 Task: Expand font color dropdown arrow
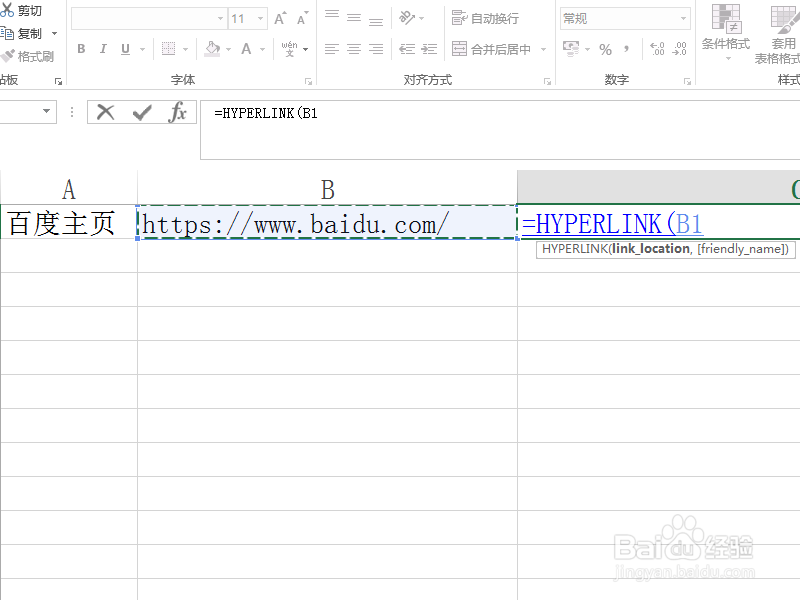[x=262, y=49]
